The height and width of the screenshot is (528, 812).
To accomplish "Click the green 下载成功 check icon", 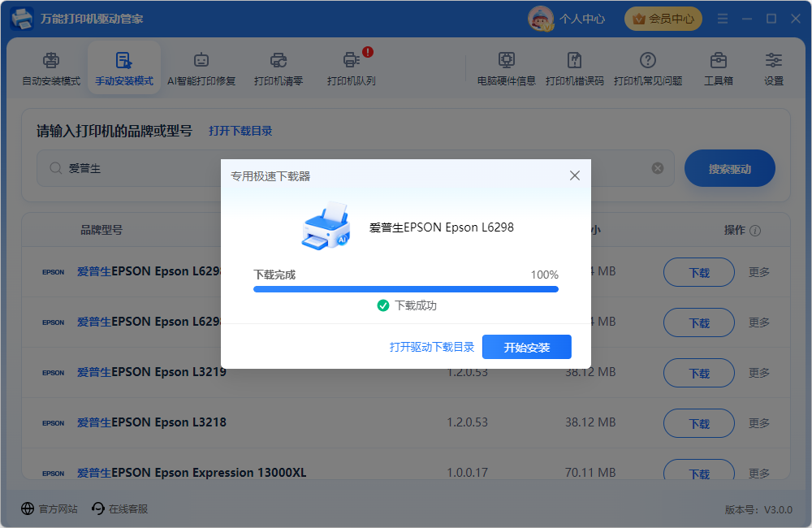I will 382,305.
